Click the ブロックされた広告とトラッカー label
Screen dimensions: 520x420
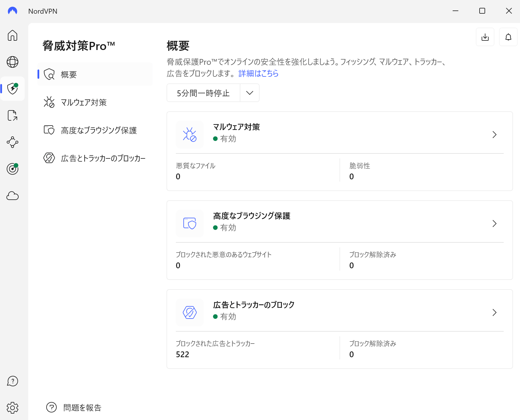(215, 344)
